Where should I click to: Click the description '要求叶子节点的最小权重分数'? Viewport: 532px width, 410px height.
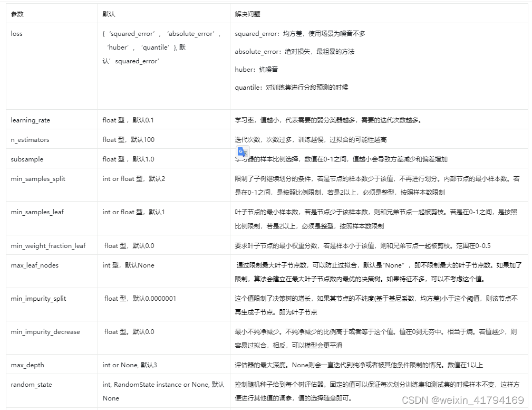[363, 246]
